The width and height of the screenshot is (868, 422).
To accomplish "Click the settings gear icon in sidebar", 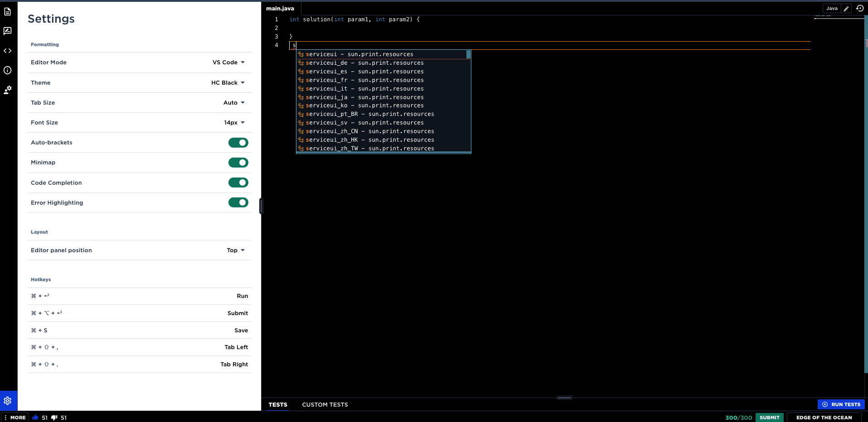I will point(8,401).
